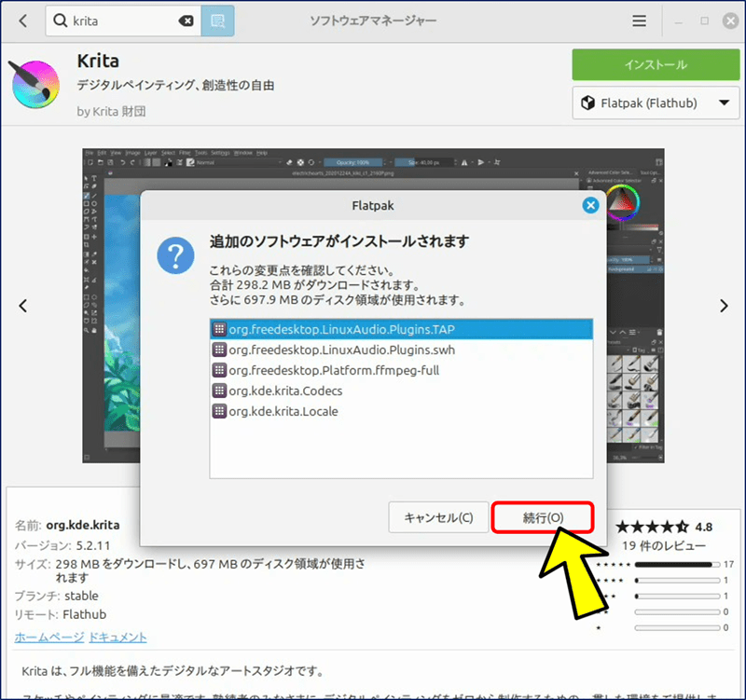
Task: Open the hamburger menu
Action: pos(639,21)
